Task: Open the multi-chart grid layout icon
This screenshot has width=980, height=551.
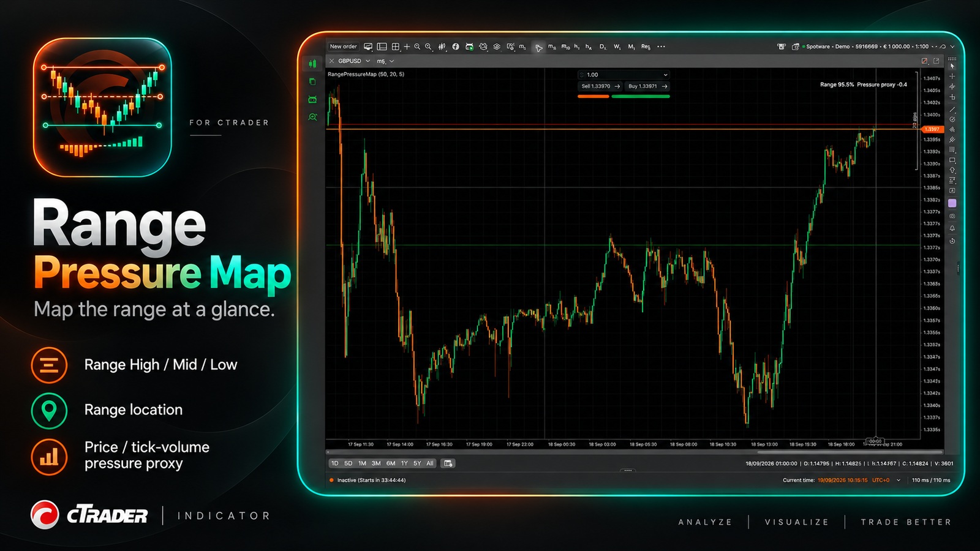Action: (396, 47)
